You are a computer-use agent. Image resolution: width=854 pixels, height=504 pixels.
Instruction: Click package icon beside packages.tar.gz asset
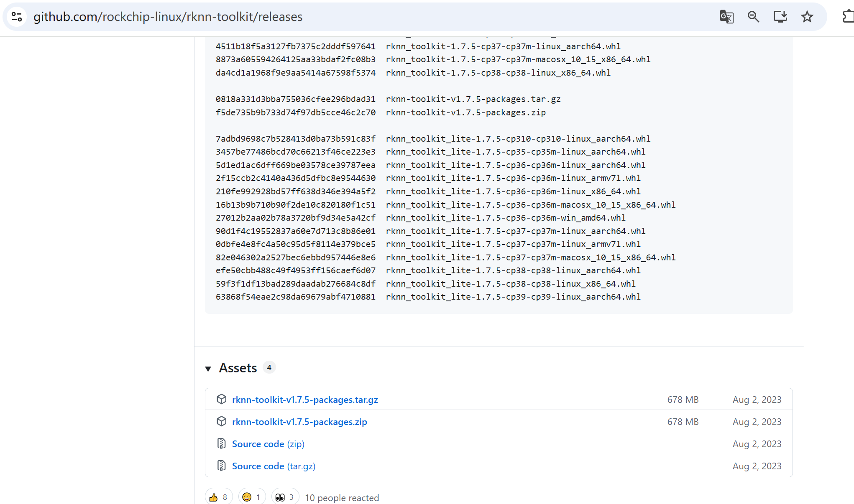[222, 400]
